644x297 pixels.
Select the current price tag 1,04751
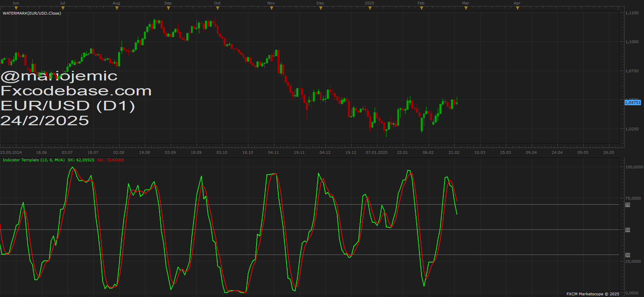[633, 103]
